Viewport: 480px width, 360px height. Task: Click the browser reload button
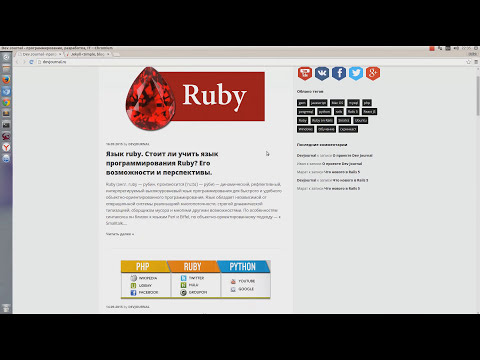(31, 62)
